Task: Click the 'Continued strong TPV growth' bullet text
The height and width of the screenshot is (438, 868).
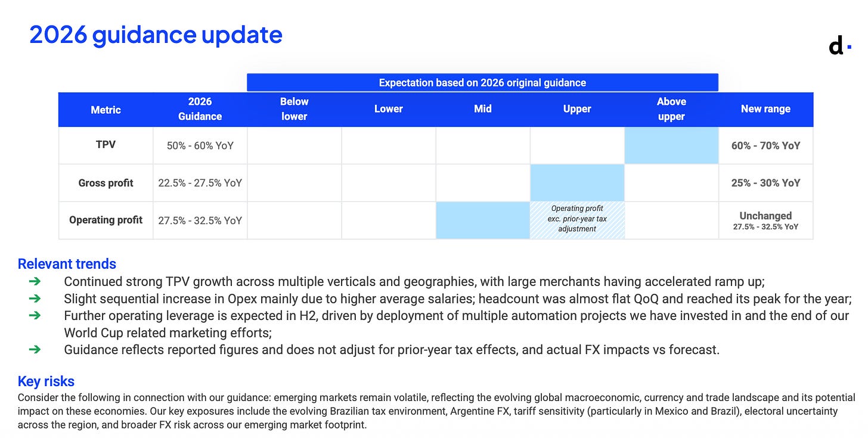Action: (x=414, y=281)
